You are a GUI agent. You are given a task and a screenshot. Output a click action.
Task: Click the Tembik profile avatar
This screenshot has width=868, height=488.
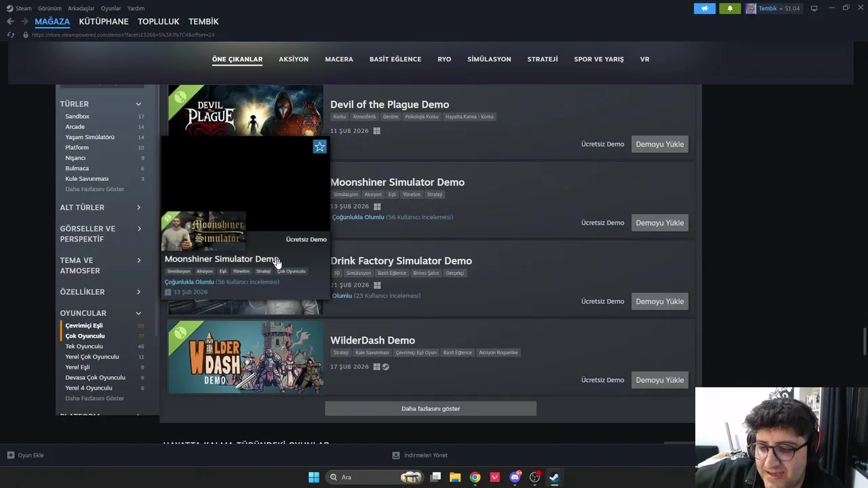pos(751,8)
